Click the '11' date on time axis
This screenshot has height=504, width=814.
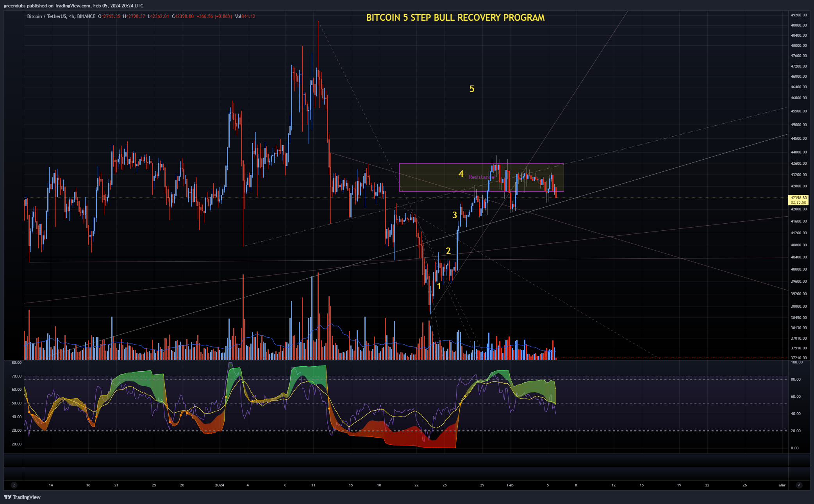(x=313, y=485)
